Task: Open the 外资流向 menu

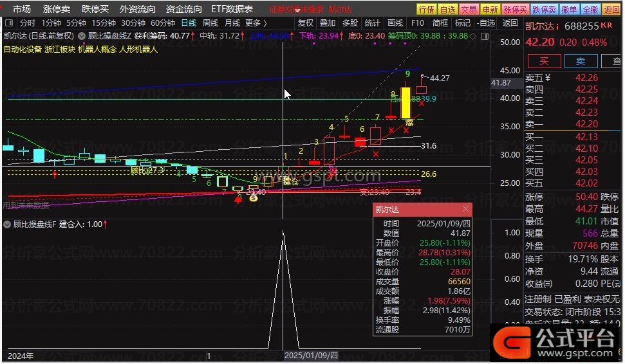Action: point(138,9)
